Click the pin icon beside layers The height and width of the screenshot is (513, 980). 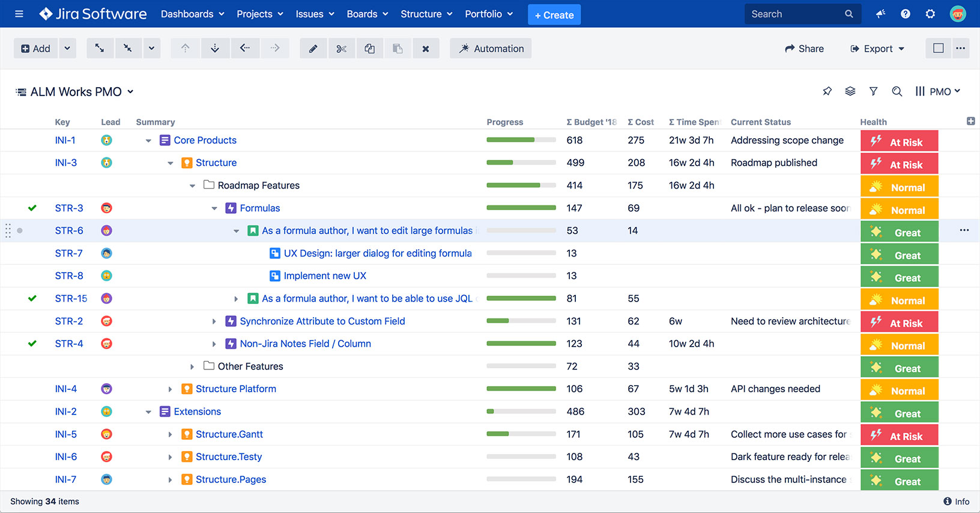(827, 91)
